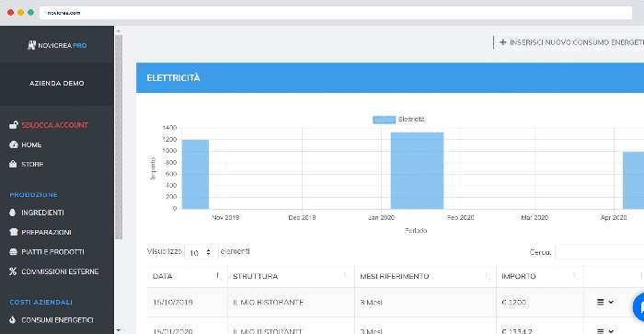Click the Preparazioni chef hat icon
The height and width of the screenshot is (334, 644).
[x=14, y=232]
